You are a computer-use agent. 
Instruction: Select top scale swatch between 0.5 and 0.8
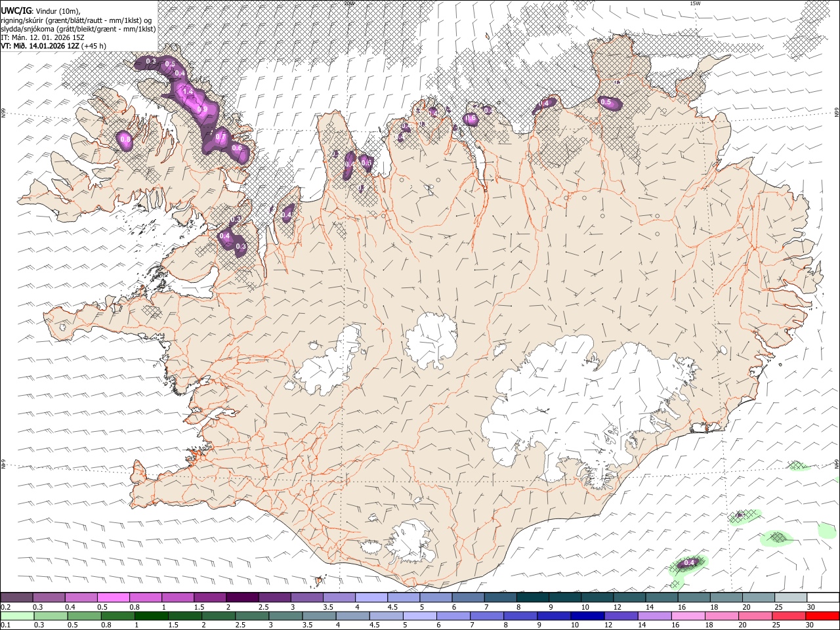(x=114, y=597)
